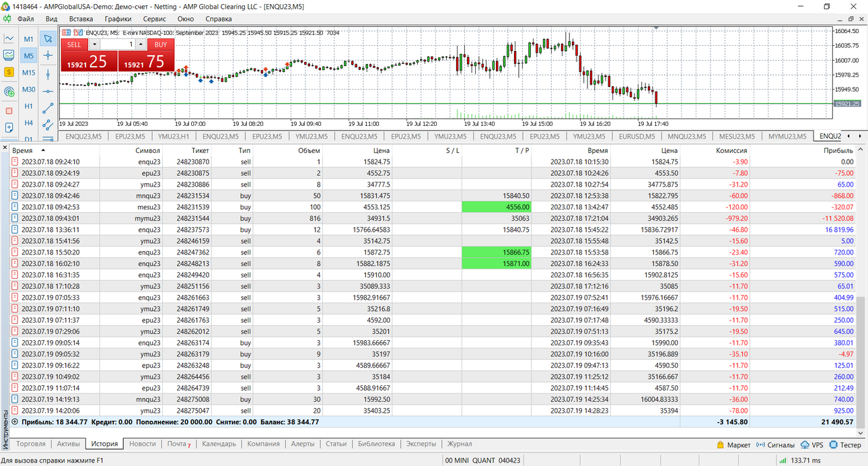868x466 pixels.
Task: Open the Вставка menu
Action: (81, 19)
